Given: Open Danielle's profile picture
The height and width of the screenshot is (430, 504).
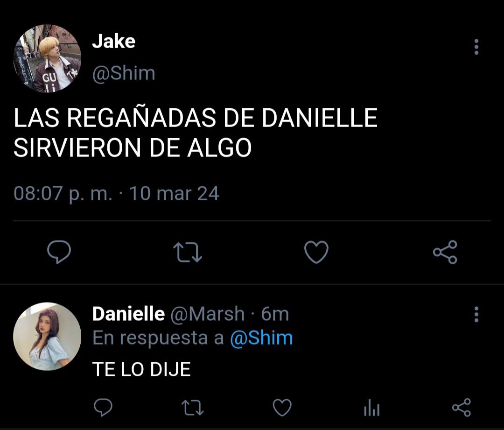Looking at the screenshot, I should 47,337.
